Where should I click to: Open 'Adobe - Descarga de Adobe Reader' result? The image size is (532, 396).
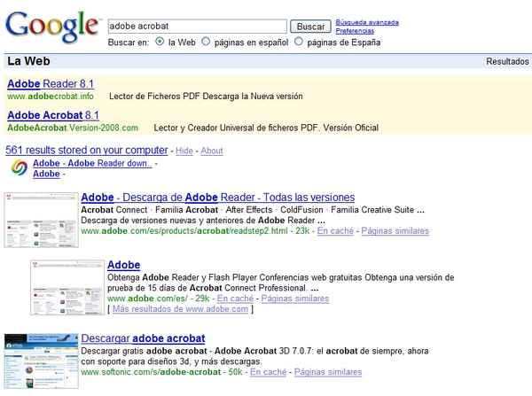218,197
